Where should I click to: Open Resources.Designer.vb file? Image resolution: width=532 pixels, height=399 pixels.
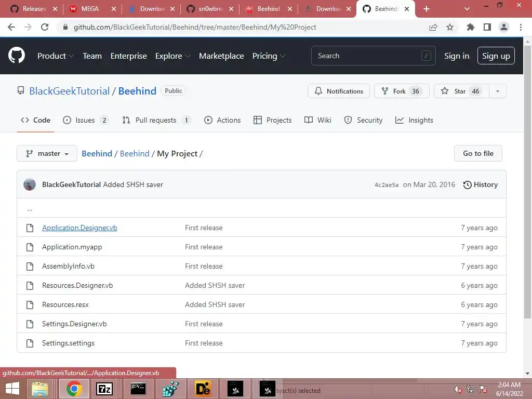coord(77,285)
